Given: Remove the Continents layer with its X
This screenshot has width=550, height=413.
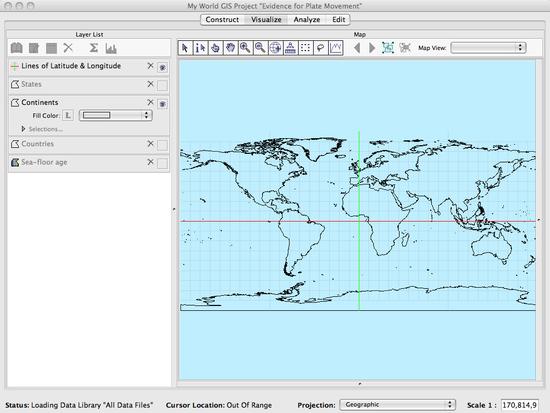Looking at the screenshot, I should coord(150,102).
